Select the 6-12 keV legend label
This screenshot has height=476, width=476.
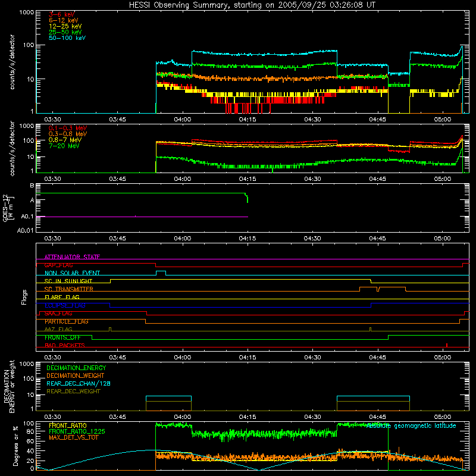64,20
